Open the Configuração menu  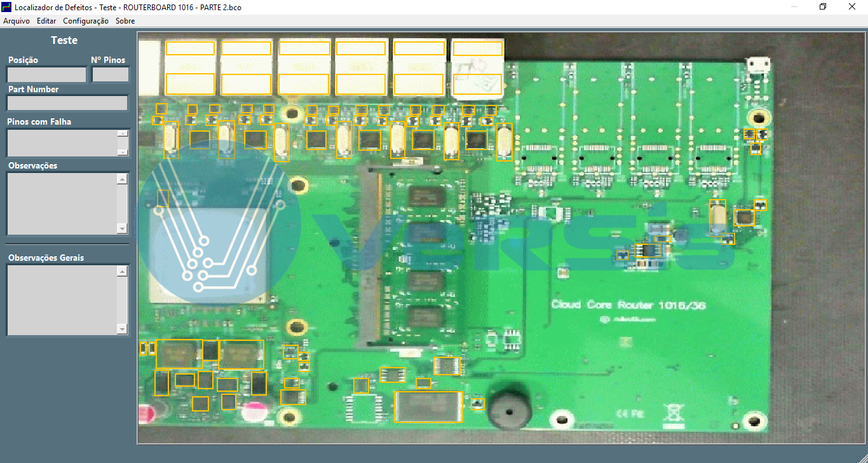pyautogui.click(x=86, y=21)
